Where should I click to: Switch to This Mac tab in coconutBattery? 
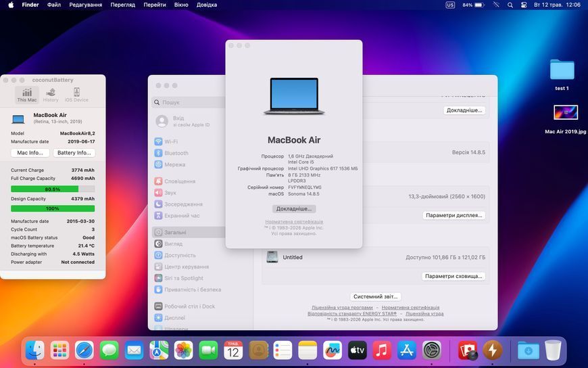(27, 95)
